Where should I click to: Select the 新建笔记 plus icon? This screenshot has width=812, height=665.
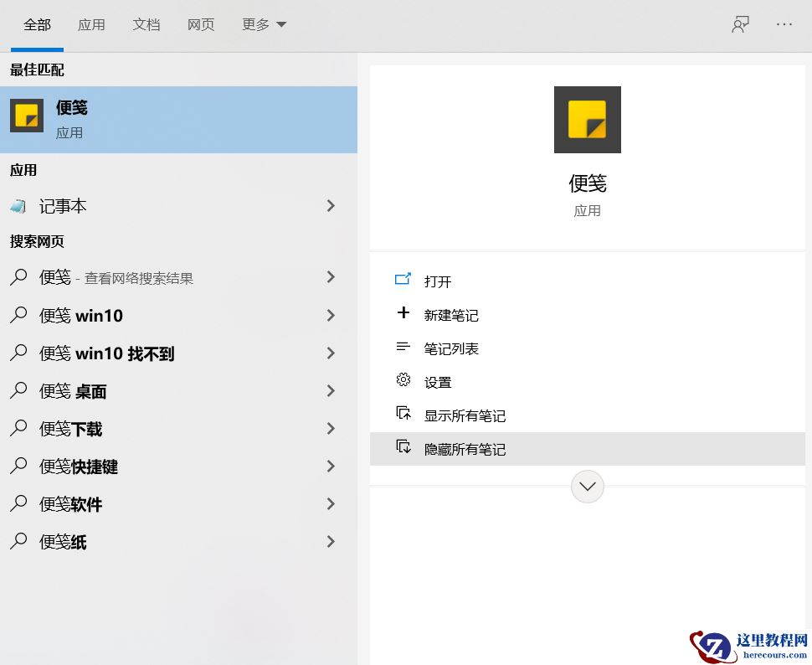tap(403, 315)
